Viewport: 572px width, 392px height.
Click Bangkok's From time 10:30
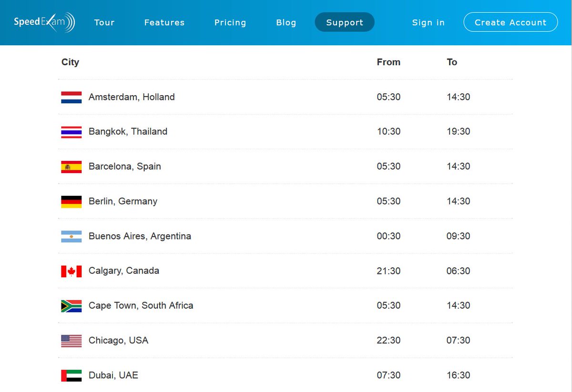tap(388, 131)
